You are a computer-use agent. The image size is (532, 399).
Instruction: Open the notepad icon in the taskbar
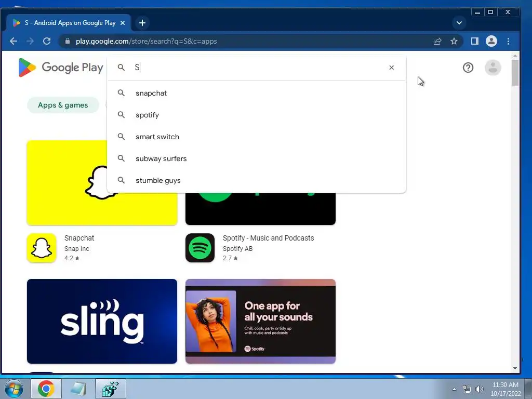[78, 389]
